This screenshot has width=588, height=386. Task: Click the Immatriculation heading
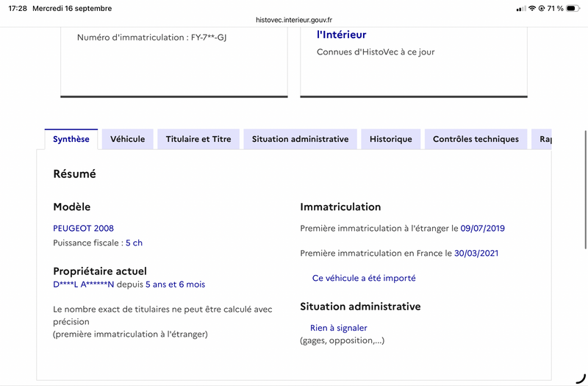pos(340,207)
